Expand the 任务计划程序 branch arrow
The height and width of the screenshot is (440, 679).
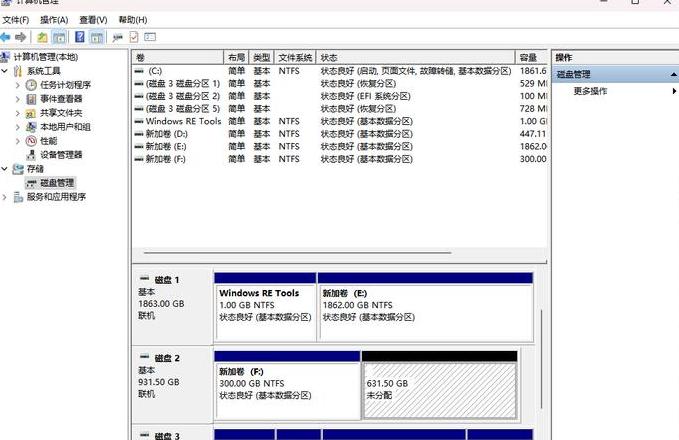click(x=18, y=85)
